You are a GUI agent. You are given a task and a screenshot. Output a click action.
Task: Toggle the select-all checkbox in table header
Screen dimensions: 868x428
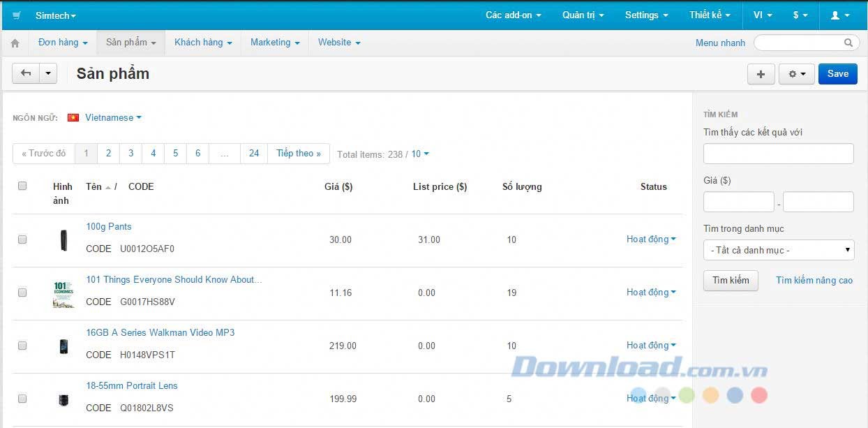[22, 186]
